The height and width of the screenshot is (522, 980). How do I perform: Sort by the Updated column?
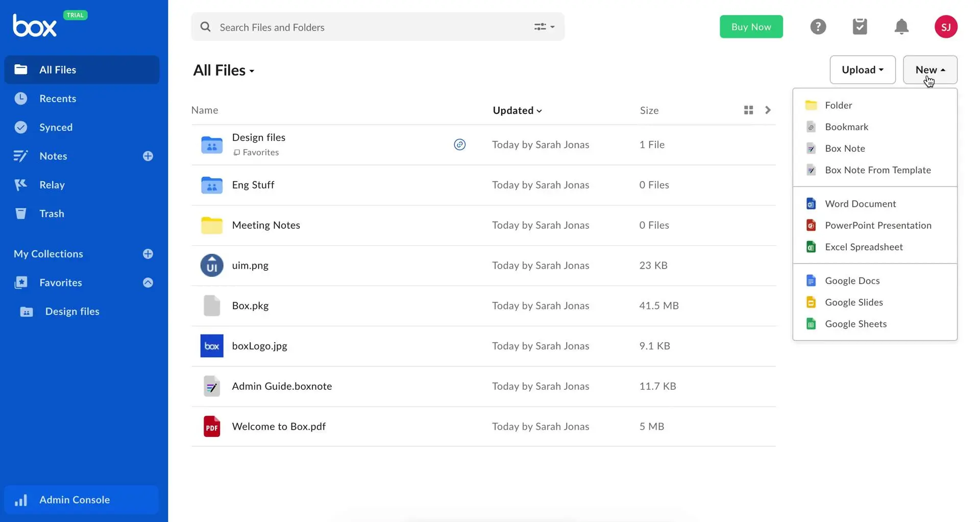click(x=517, y=110)
